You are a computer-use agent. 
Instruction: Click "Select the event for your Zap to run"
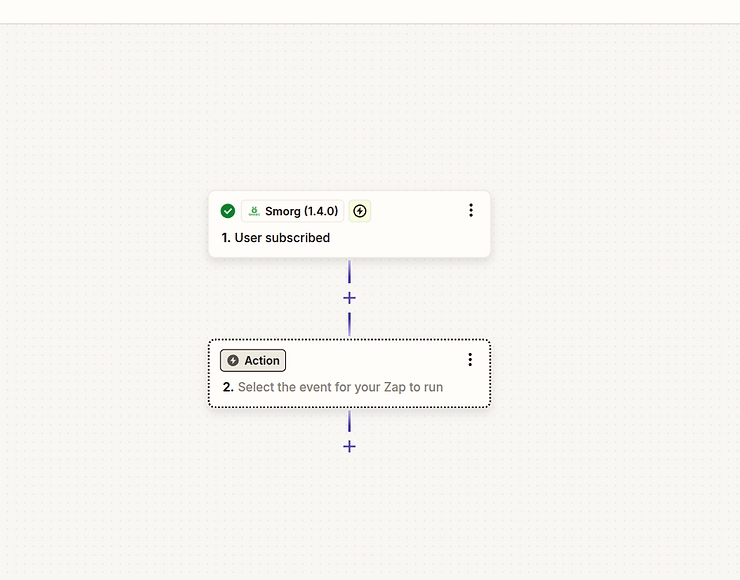tap(340, 387)
